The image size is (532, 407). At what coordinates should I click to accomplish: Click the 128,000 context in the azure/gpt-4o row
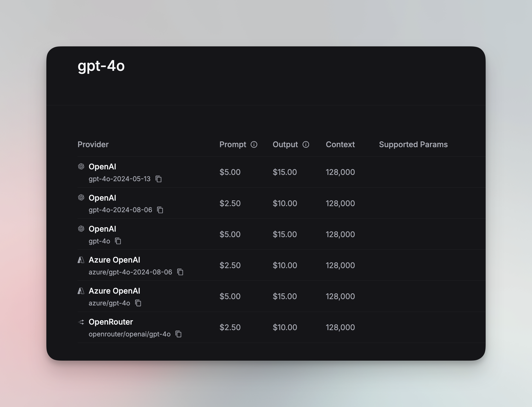[340, 296]
